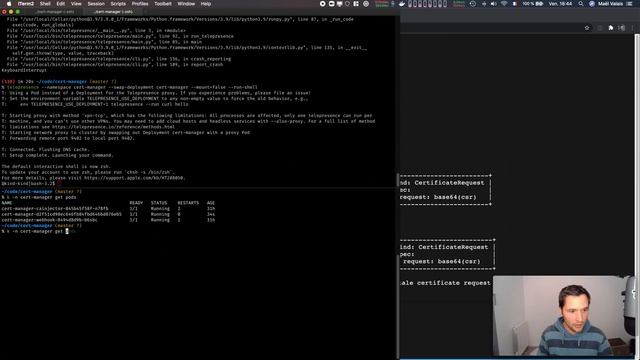This screenshot has height=360, width=640.
Task: Click the bash prompt in top terminal pane
Action: point(29,184)
